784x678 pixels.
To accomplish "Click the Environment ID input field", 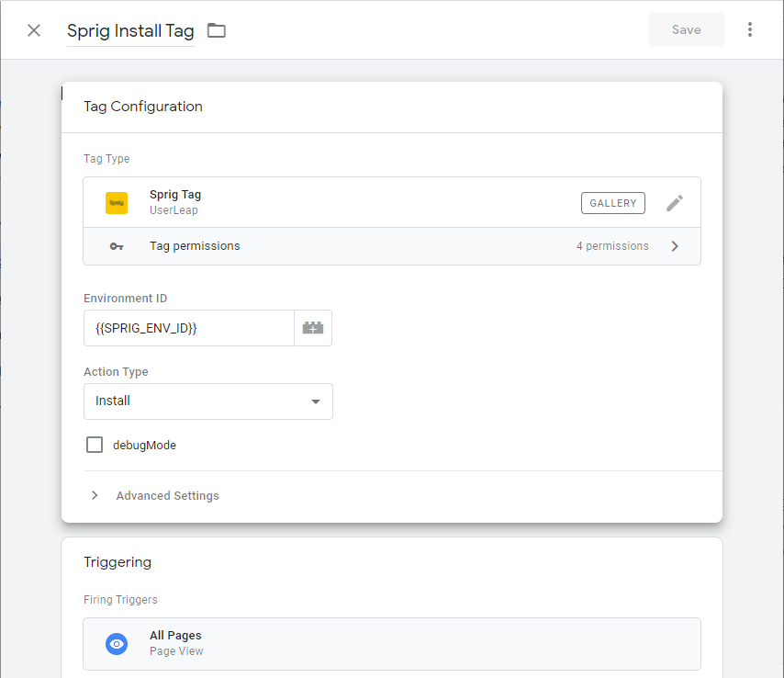I will 188,328.
